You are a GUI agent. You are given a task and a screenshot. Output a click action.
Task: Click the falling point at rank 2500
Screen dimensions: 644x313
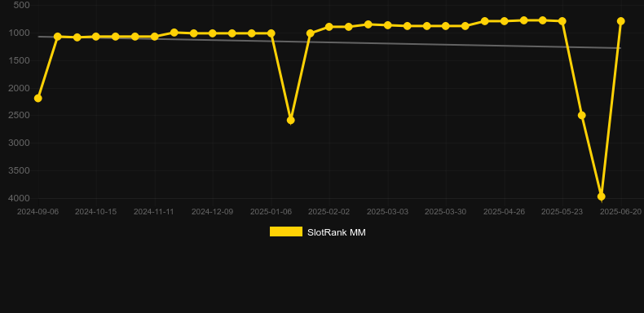pos(581,116)
